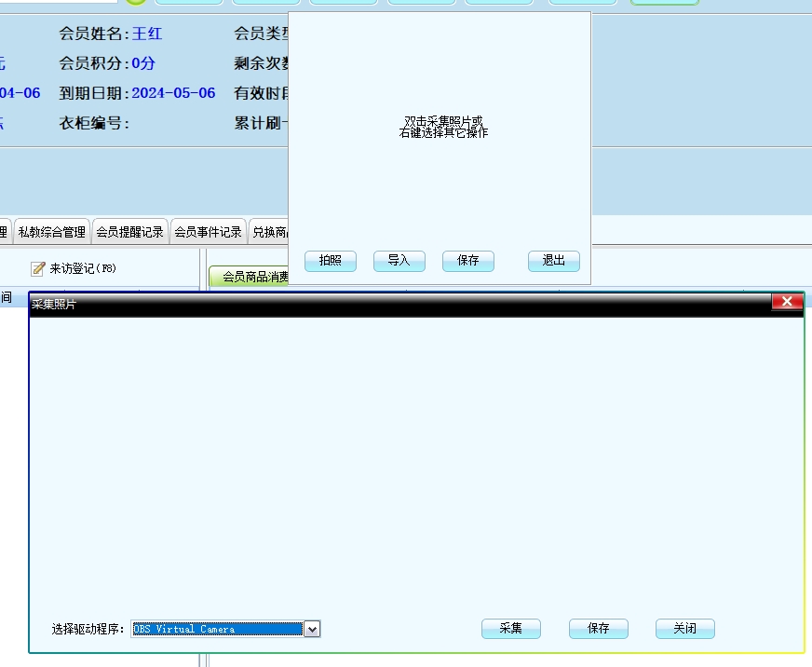Click the 导入 import button

[399, 261]
